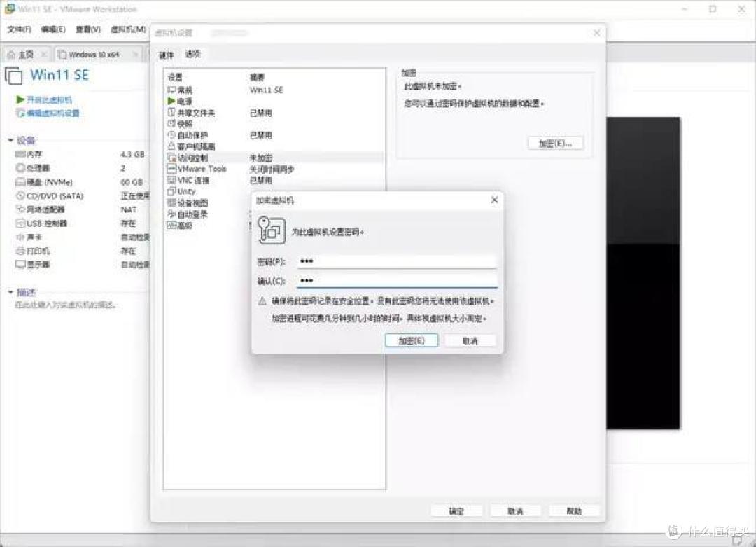Click the 显示器 device icon
Screen dimensions: 756x547
point(20,264)
